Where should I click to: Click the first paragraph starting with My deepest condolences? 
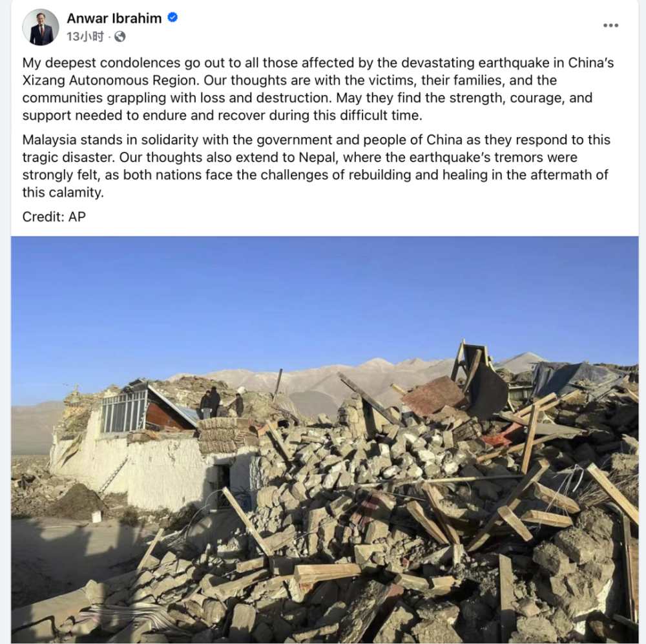coord(318,89)
